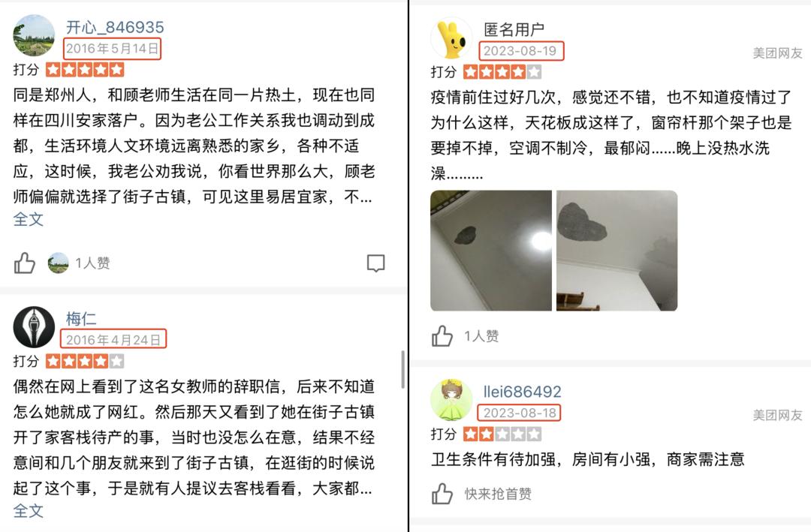Click 快来抢首赞 text under llei686492's review
Image resolution: width=811 pixels, height=532 pixels.
498,494
